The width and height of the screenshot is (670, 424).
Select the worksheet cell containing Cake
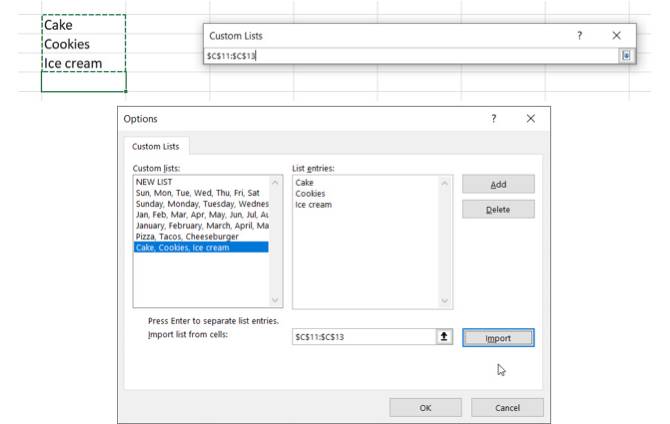tap(84, 25)
